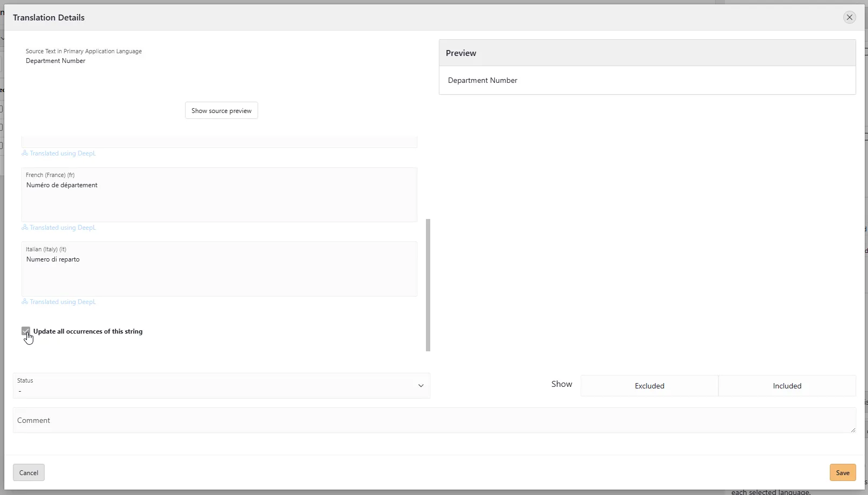The width and height of the screenshot is (868, 495).
Task: Save the translation changes
Action: pos(842,472)
